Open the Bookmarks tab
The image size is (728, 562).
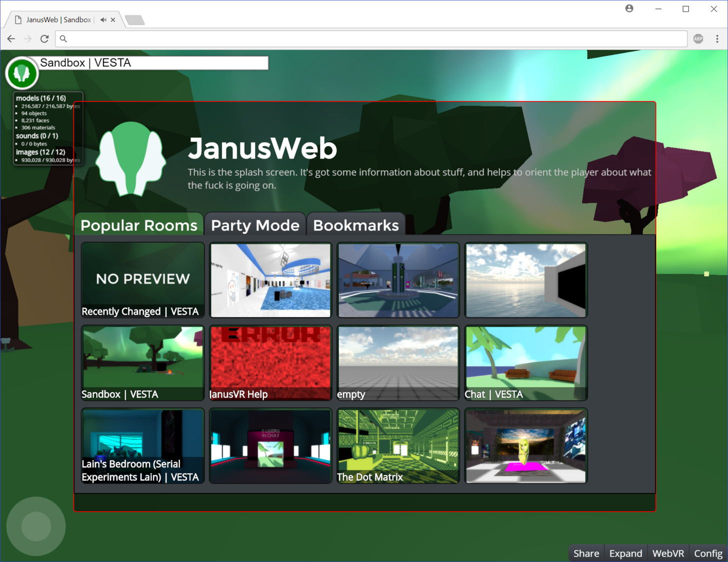pos(356,224)
